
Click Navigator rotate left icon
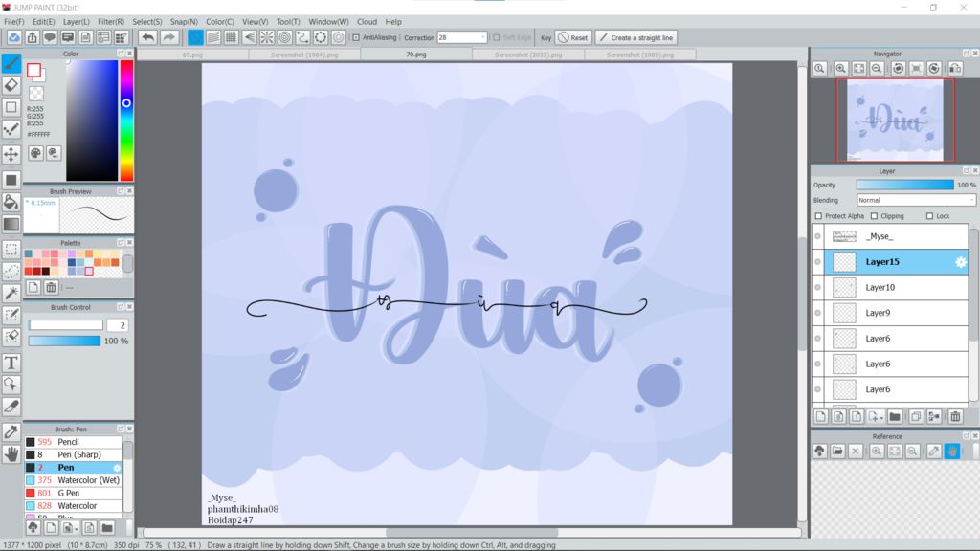click(x=898, y=68)
